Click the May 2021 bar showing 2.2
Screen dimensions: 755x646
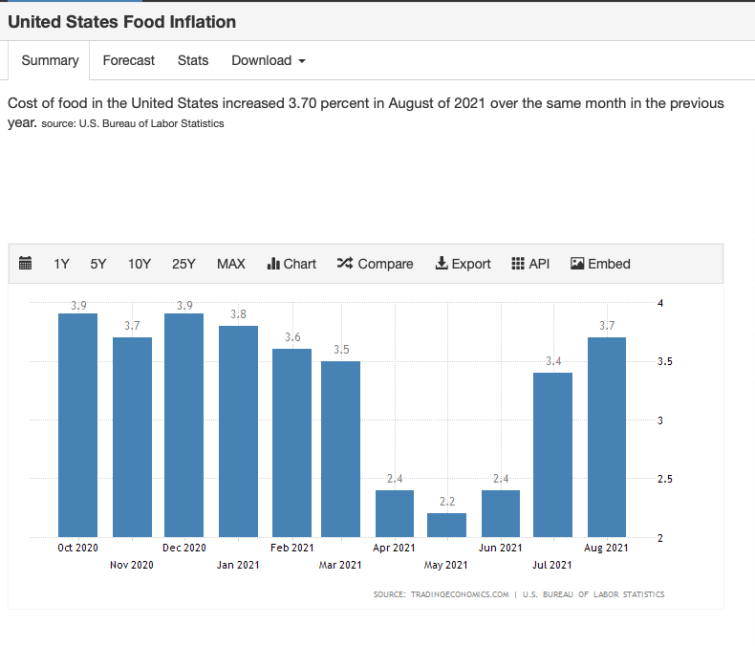[446, 525]
